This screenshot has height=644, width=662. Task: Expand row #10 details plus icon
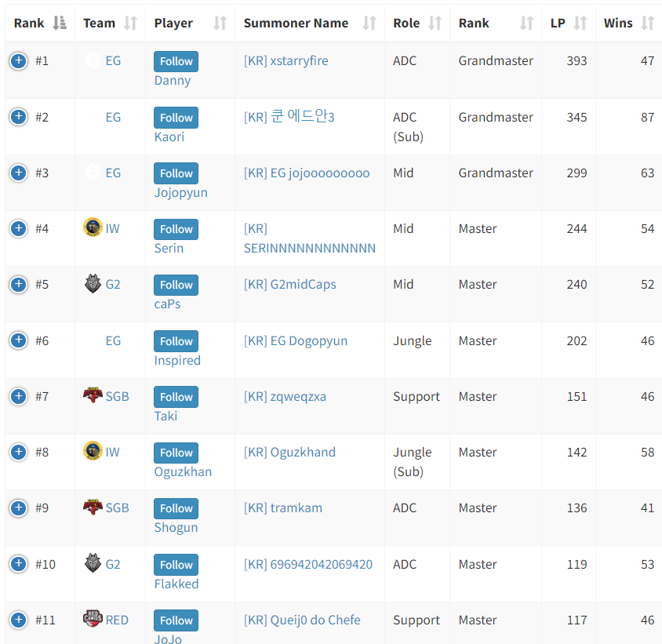click(19, 564)
